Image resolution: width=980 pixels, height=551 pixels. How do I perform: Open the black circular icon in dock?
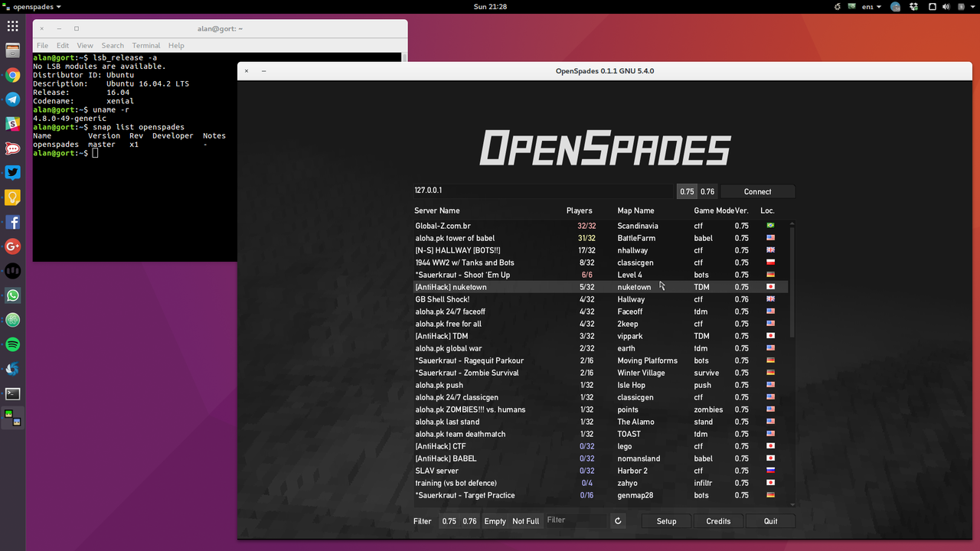click(x=12, y=271)
